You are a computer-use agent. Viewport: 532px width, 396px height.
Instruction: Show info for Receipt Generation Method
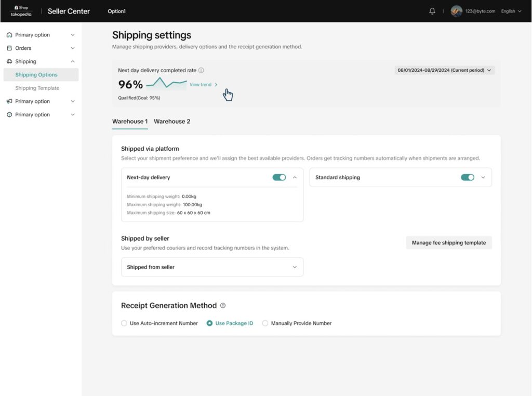tap(223, 306)
